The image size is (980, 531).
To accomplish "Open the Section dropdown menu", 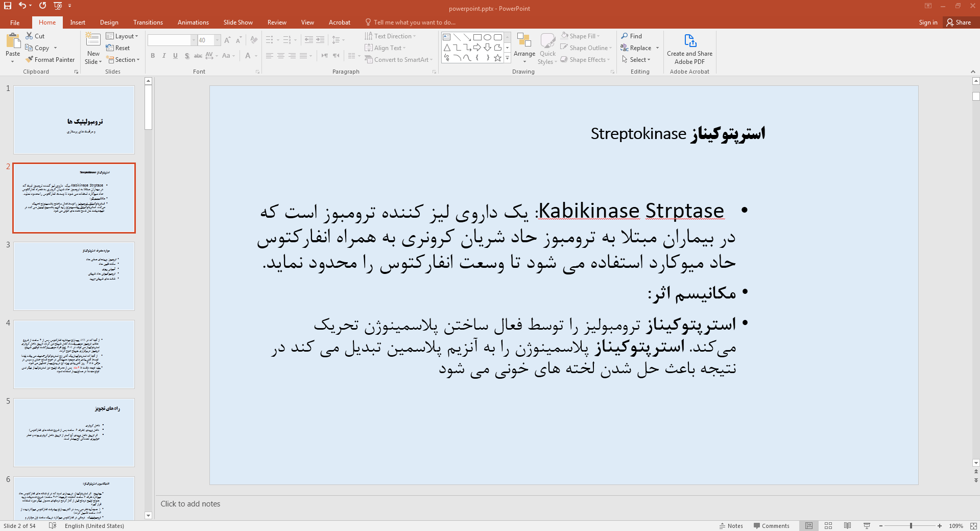I will coord(123,60).
